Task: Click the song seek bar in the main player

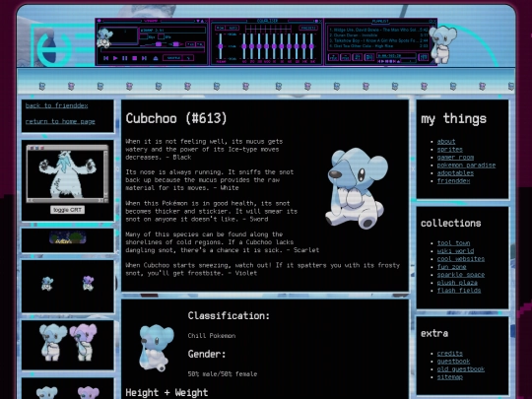Action: 153,50
